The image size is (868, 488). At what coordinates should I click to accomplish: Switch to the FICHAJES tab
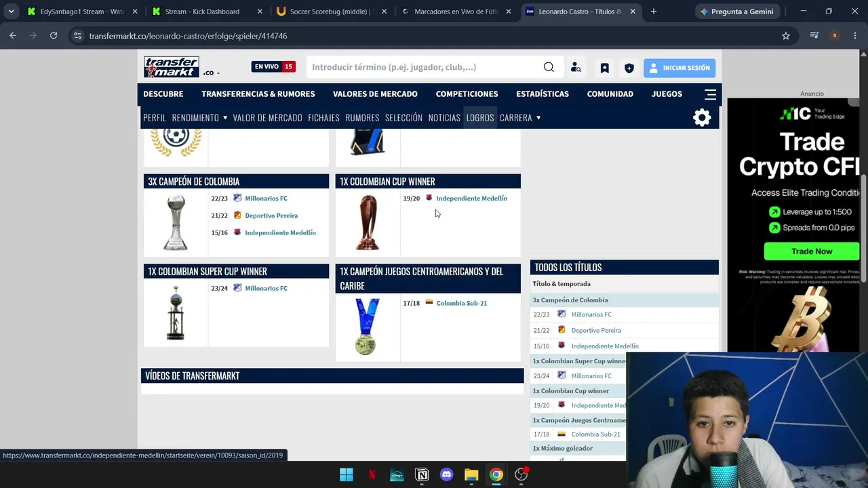(x=323, y=118)
